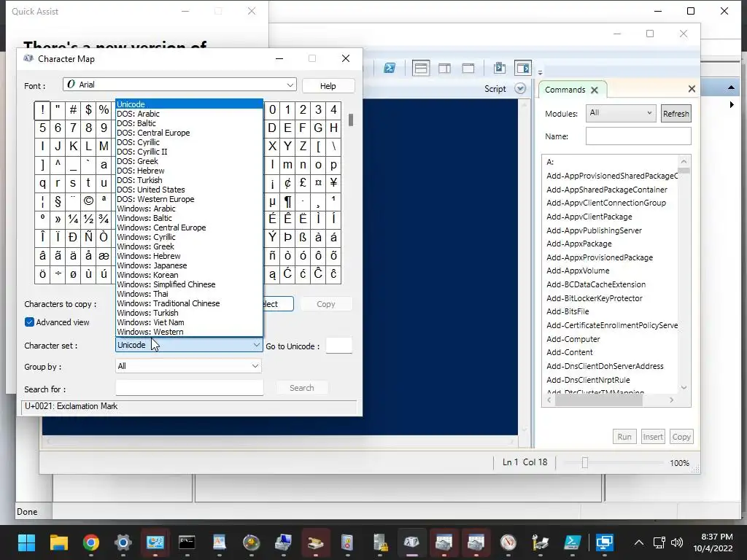Click command list horizontal scroll right arrow
Screen dimensions: 747x560
tap(672, 400)
